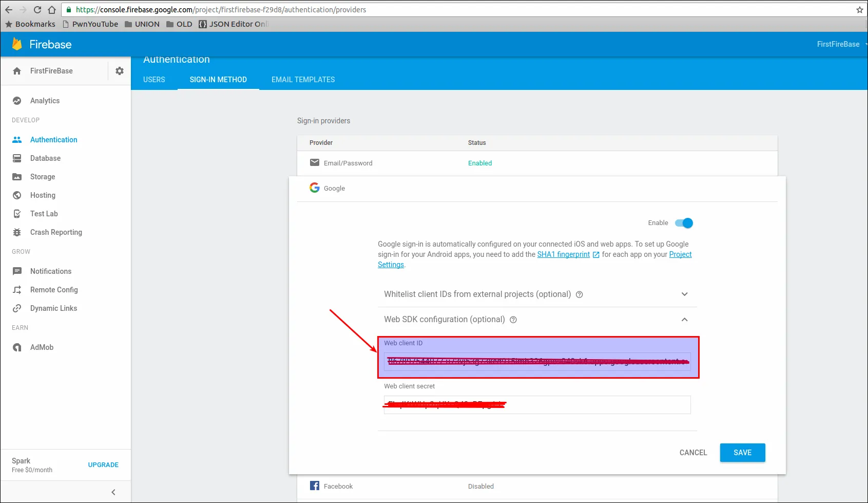This screenshot has width=868, height=503.
Task: Click the Upgrade plan button
Action: [103, 465]
